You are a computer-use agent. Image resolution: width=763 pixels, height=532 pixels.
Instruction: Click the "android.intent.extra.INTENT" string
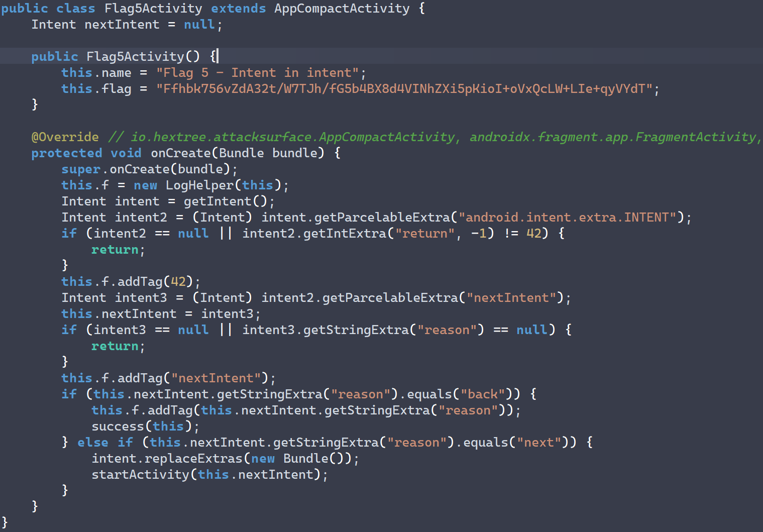pos(567,218)
